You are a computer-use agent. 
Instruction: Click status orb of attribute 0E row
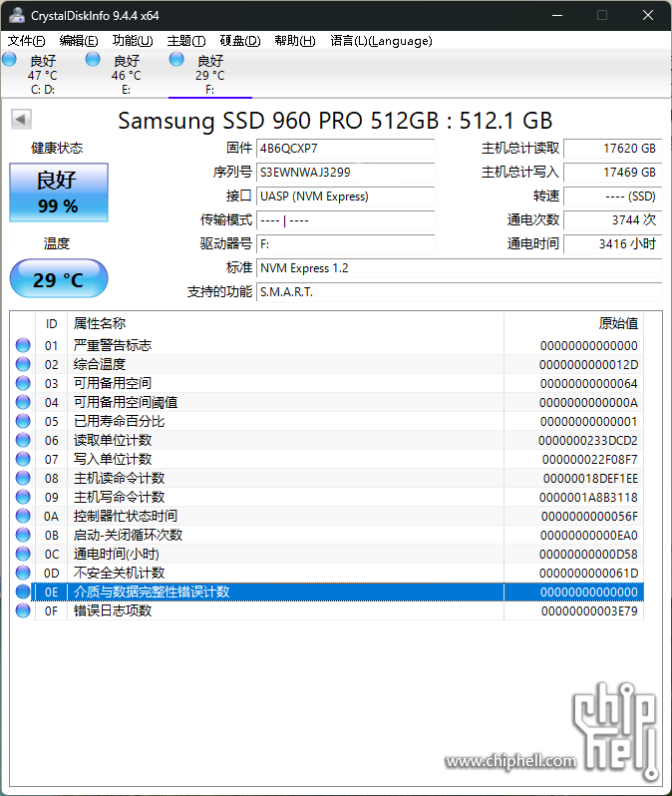[x=23, y=592]
